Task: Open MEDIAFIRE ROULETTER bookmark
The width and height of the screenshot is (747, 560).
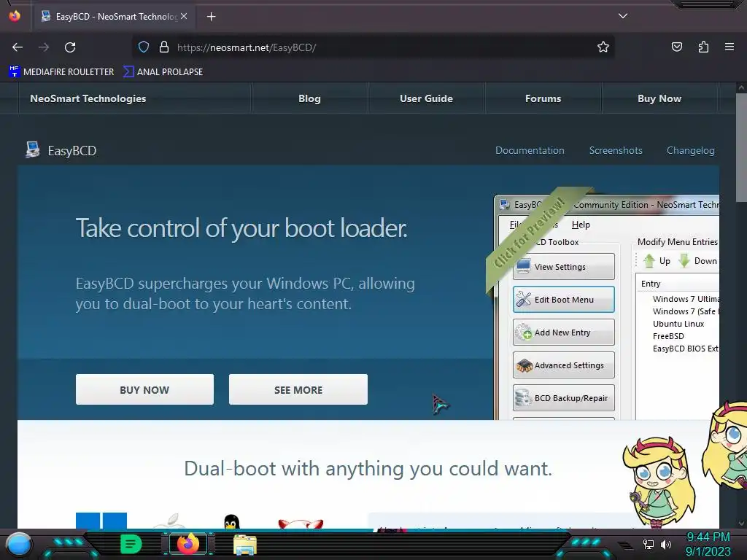Action: 61,72
